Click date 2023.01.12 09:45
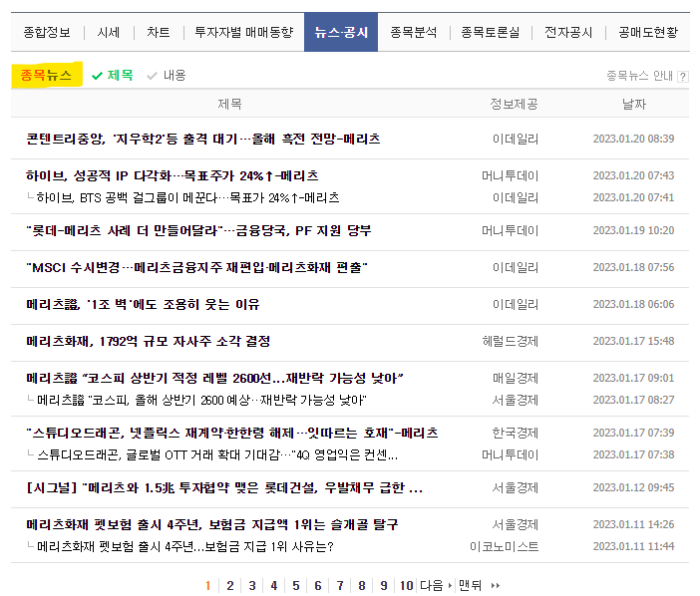 point(633,488)
